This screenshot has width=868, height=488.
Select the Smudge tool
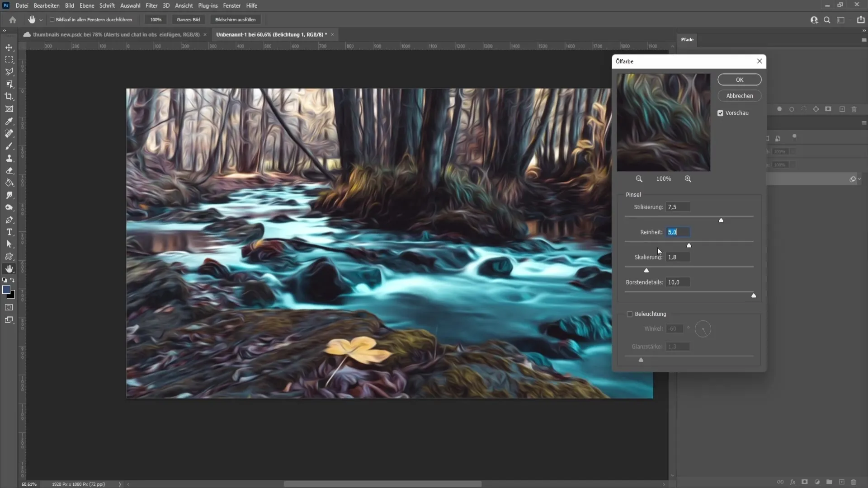(x=9, y=195)
